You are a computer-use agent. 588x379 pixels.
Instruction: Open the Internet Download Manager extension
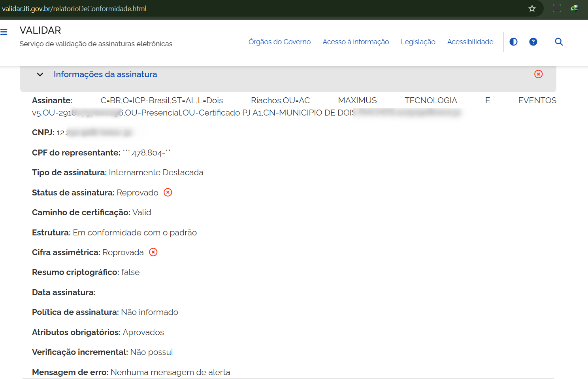[575, 8]
